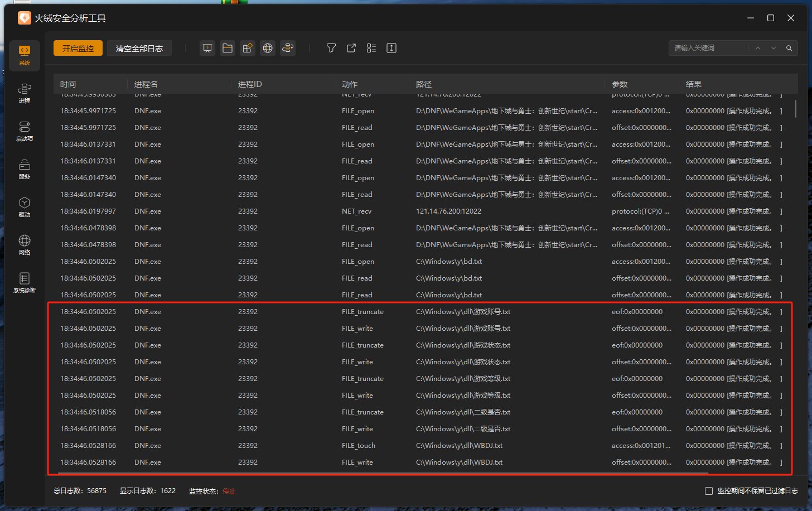Toggle the execution monitoring board icon
This screenshot has width=812, height=511.
point(207,48)
